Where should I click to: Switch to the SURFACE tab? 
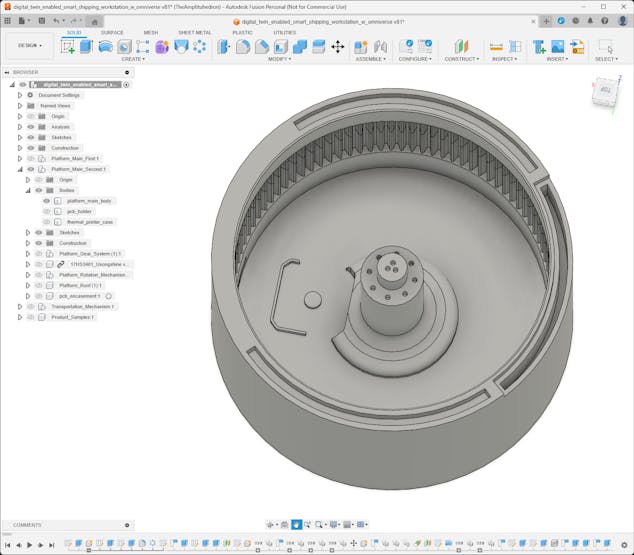pos(112,32)
